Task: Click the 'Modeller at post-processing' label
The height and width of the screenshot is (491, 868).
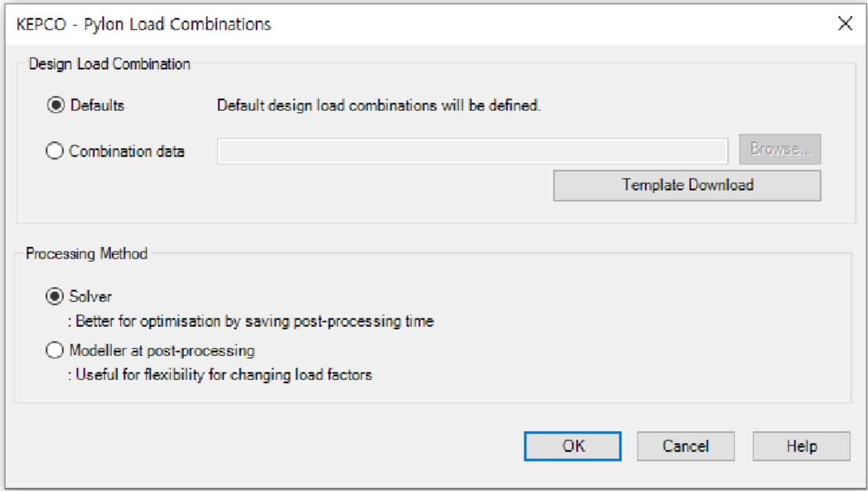Action: [x=162, y=350]
